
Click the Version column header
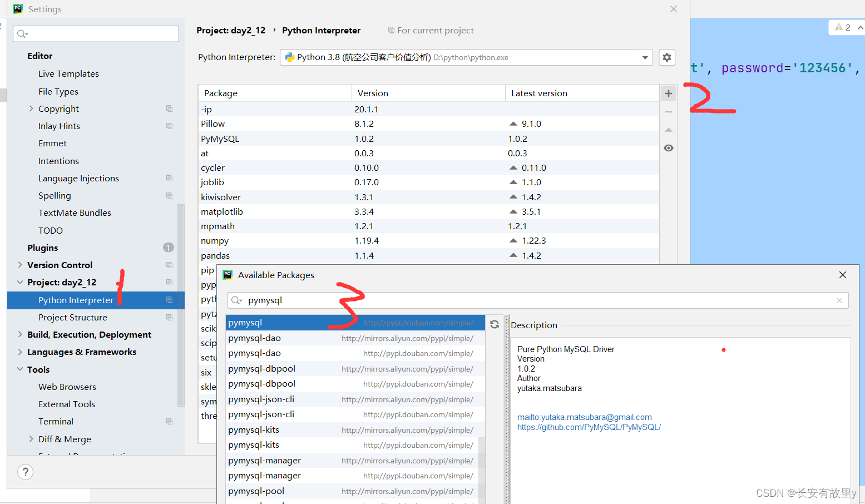pyautogui.click(x=428, y=93)
